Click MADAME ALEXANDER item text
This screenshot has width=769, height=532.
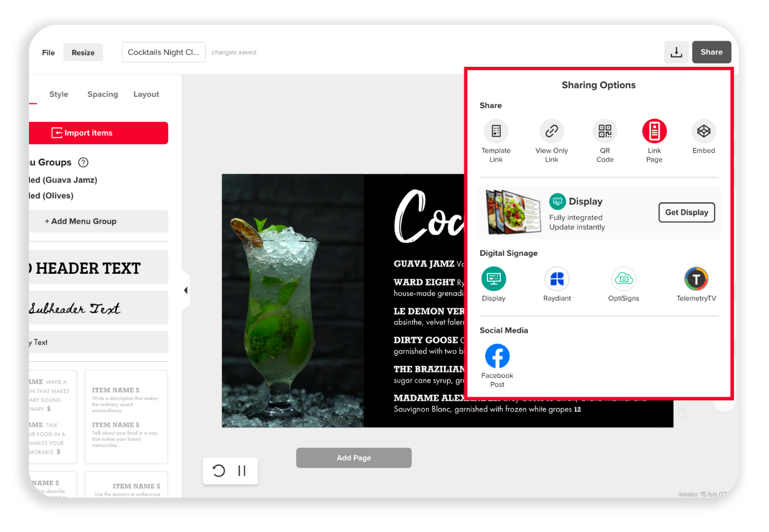pos(447,398)
